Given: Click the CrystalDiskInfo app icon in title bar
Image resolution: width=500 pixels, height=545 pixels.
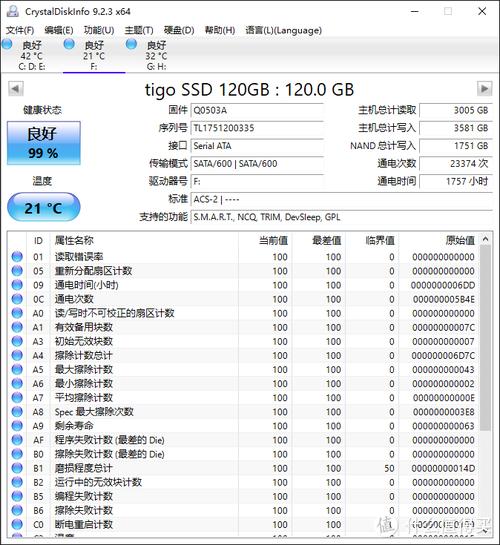Looking at the screenshot, I should [13, 11].
